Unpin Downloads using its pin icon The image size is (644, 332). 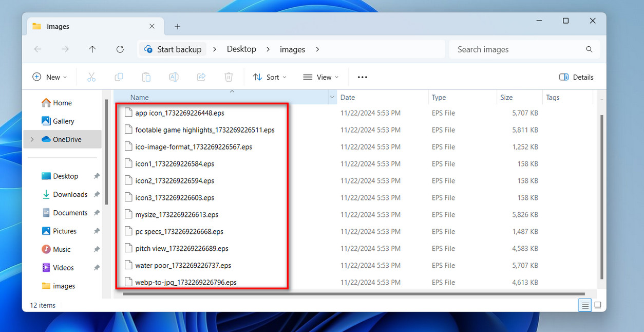pyautogui.click(x=97, y=194)
